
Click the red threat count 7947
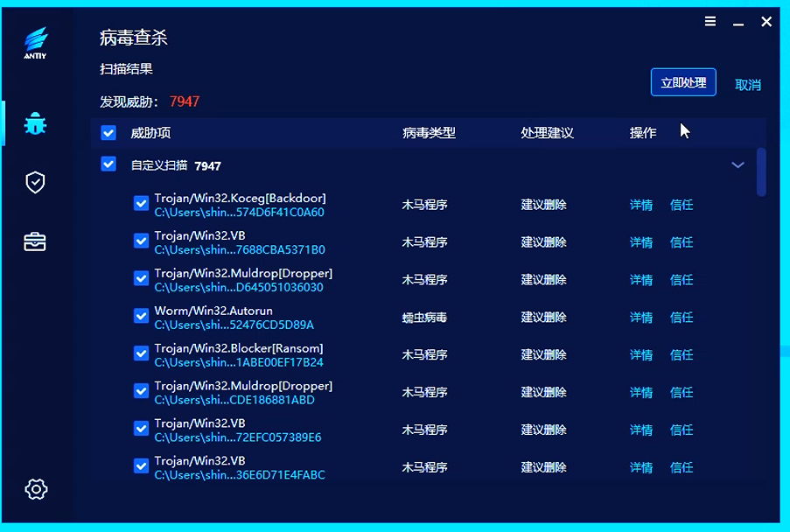[x=185, y=101]
